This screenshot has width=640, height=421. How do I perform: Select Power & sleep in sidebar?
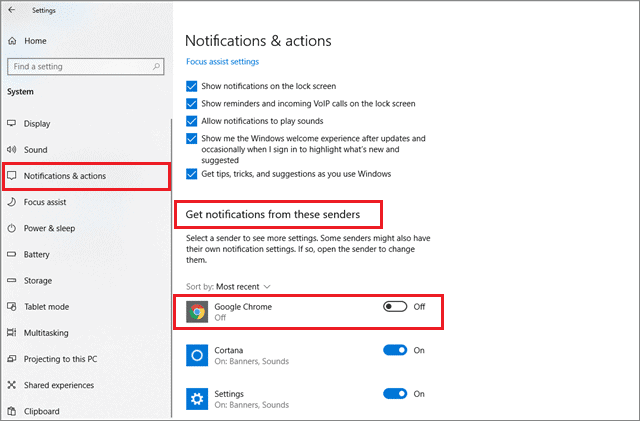(49, 228)
